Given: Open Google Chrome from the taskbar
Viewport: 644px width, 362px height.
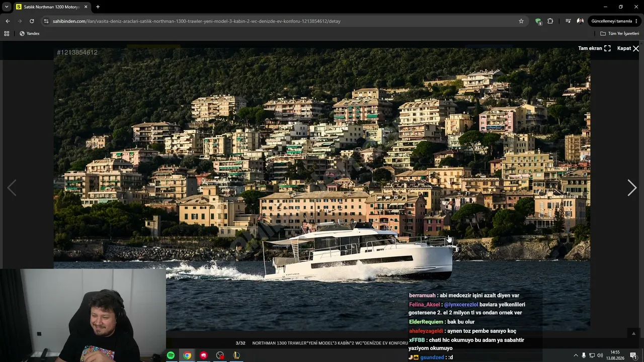Looking at the screenshot, I should pos(187,355).
